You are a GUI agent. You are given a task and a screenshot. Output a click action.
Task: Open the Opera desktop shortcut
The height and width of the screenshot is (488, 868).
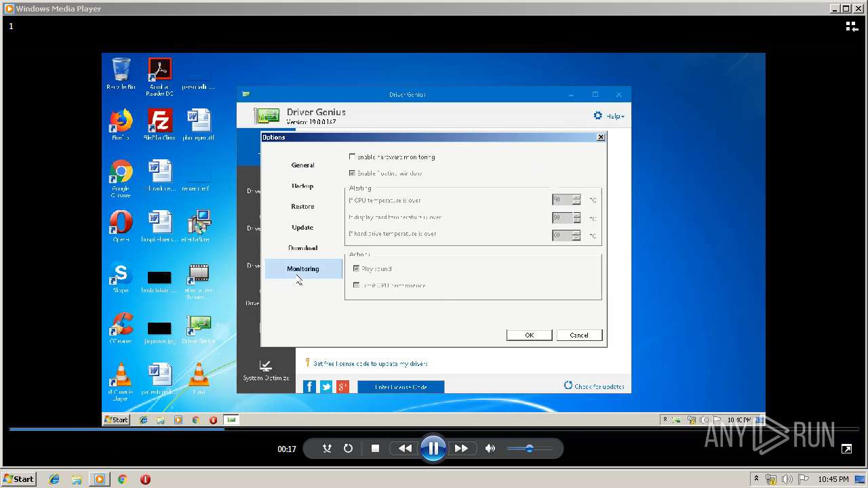click(121, 226)
